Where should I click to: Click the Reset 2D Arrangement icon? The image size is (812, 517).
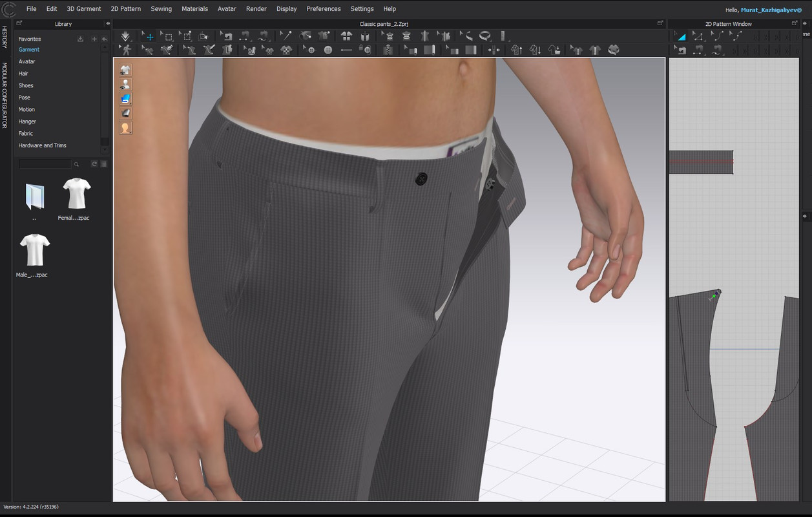click(x=346, y=37)
